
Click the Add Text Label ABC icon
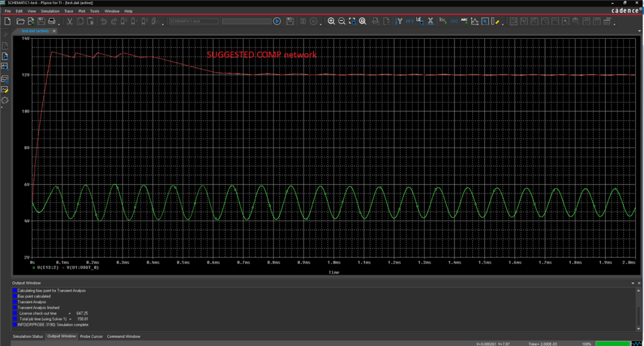coord(464,21)
